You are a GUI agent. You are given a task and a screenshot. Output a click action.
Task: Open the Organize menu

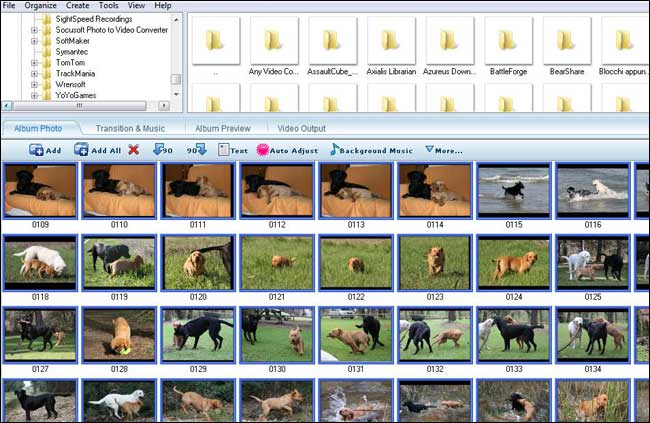[x=41, y=5]
